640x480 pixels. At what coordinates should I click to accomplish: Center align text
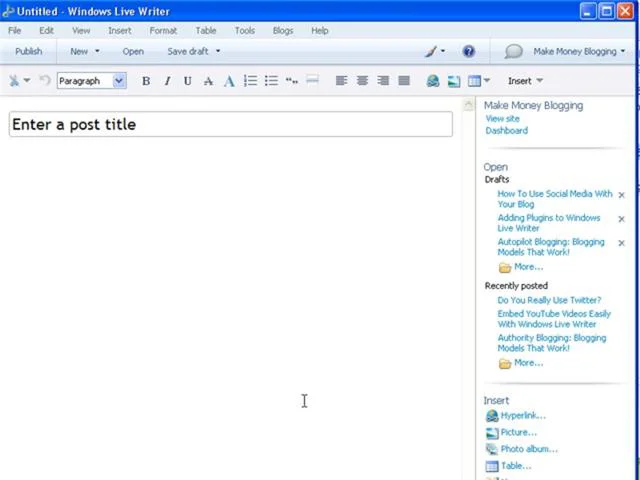(362, 81)
